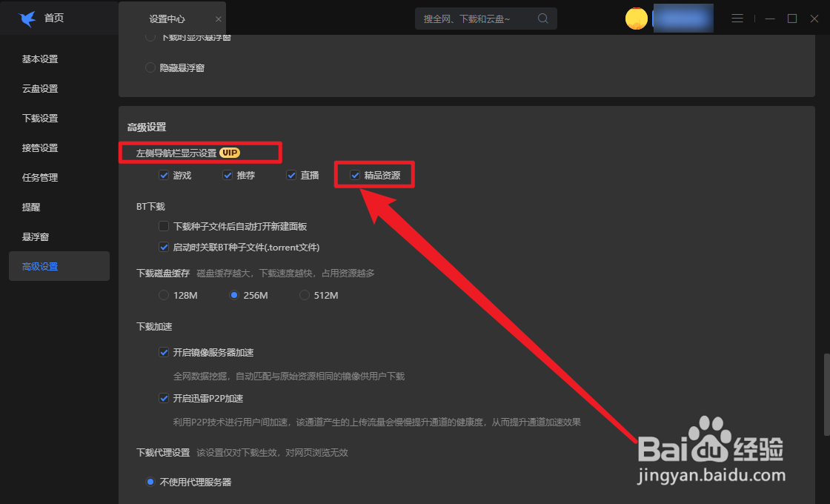Open the search with the magnifier icon
Screen dimensions: 830x504
tap(542, 18)
